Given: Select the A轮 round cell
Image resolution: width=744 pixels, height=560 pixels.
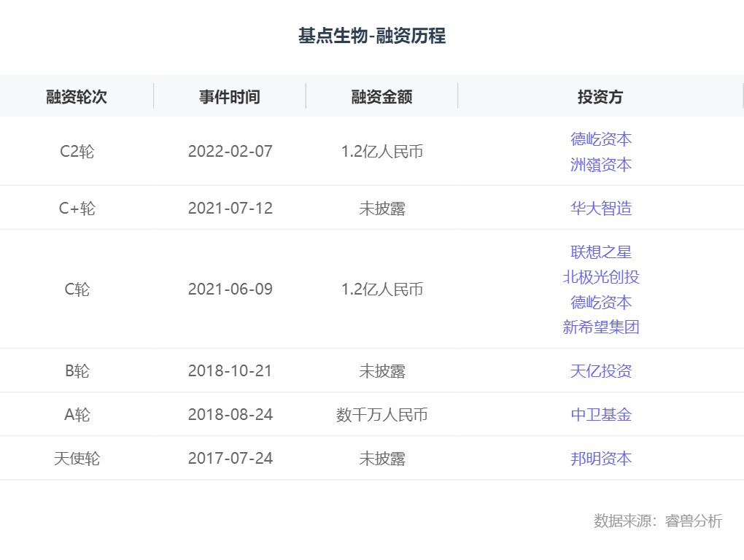Looking at the screenshot, I should 77,414.
